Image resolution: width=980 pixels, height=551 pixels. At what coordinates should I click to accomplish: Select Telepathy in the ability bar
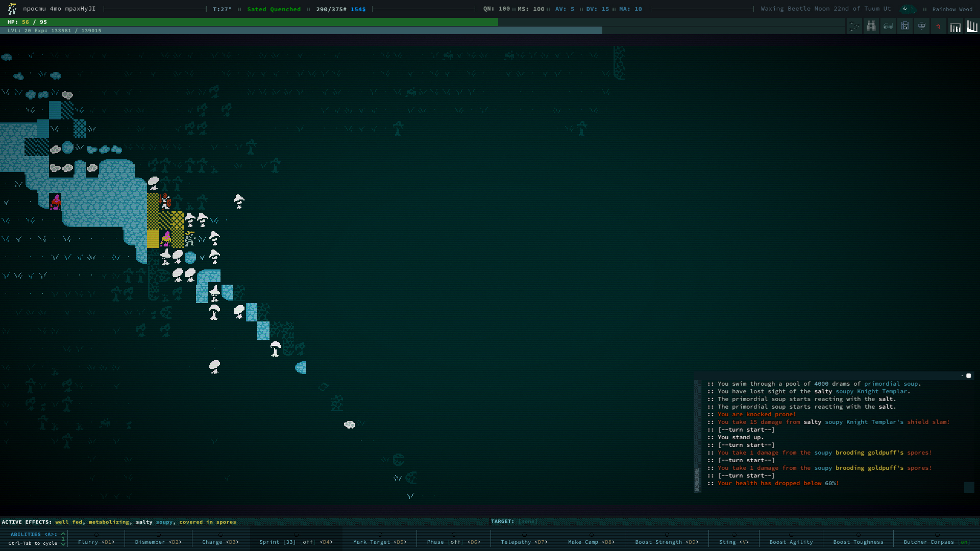(x=524, y=542)
